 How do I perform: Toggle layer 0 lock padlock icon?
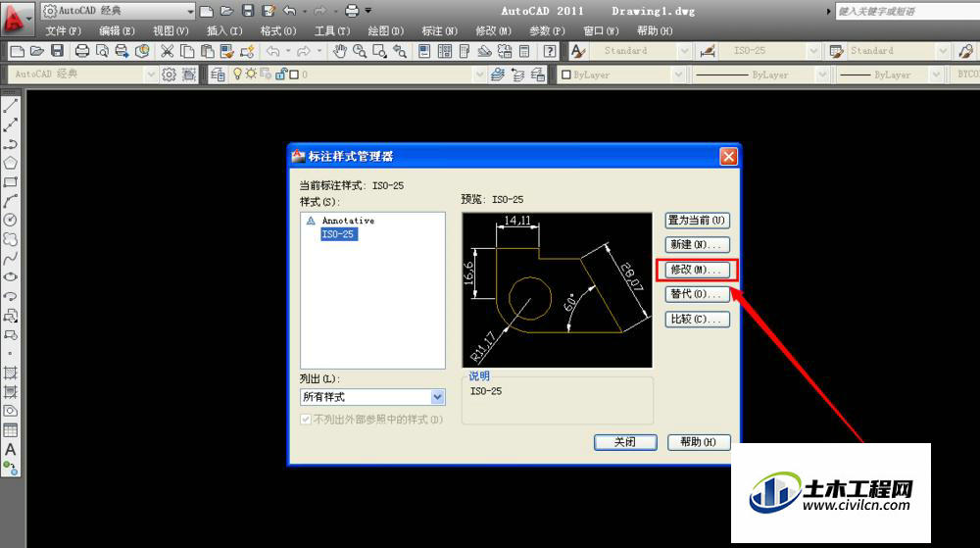[280, 75]
